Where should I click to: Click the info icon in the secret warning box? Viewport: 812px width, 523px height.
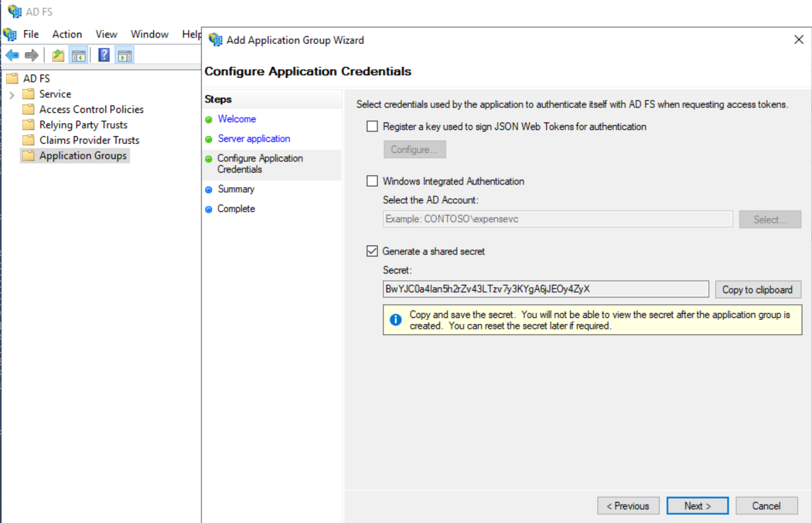pyautogui.click(x=395, y=319)
